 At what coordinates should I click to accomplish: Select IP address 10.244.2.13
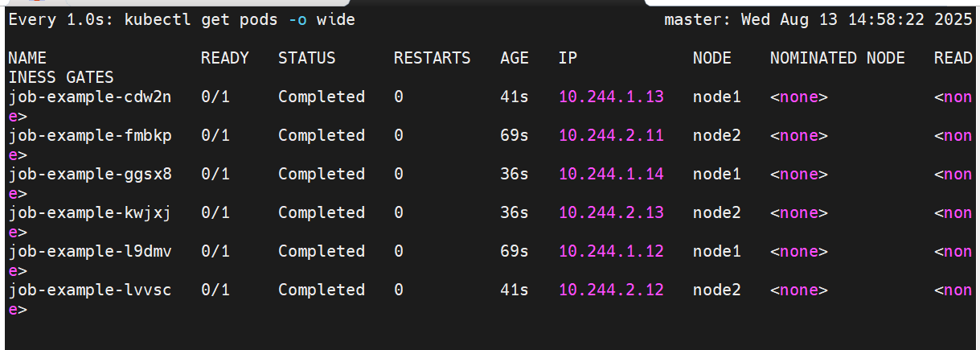(611, 213)
